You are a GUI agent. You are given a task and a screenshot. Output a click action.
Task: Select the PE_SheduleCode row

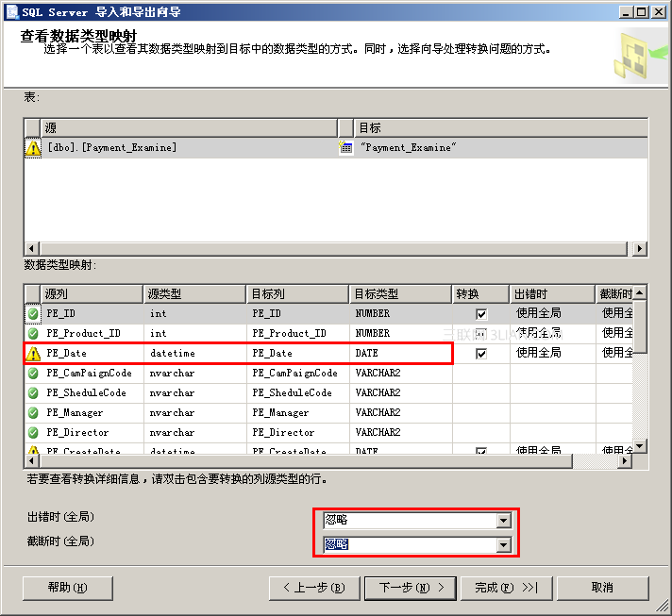coord(328,392)
